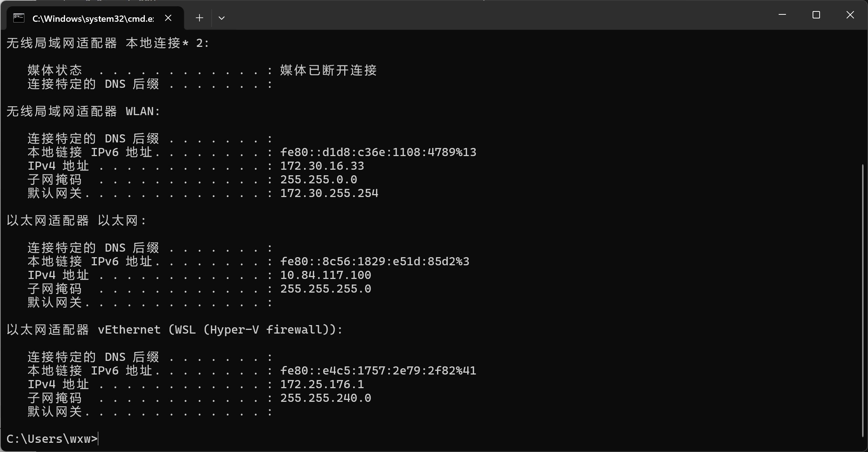This screenshot has width=868, height=452.
Task: Click the Ethernet IPv6 address fe80::8c56:1829:e51d:85d2%3
Action: click(x=375, y=262)
